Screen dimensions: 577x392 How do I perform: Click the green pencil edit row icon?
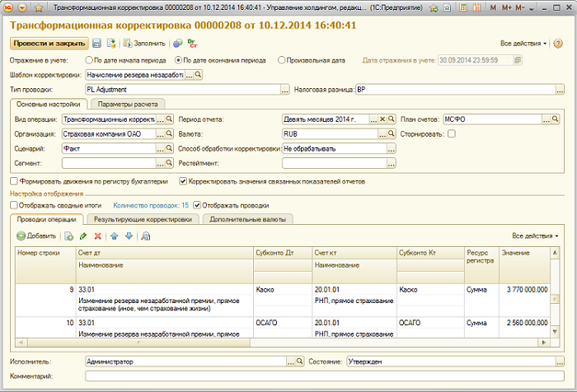tap(83, 236)
